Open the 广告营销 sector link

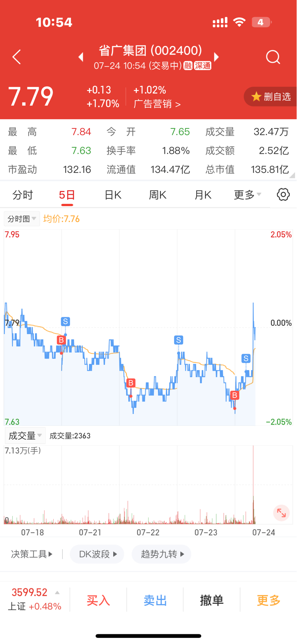pyautogui.click(x=157, y=104)
